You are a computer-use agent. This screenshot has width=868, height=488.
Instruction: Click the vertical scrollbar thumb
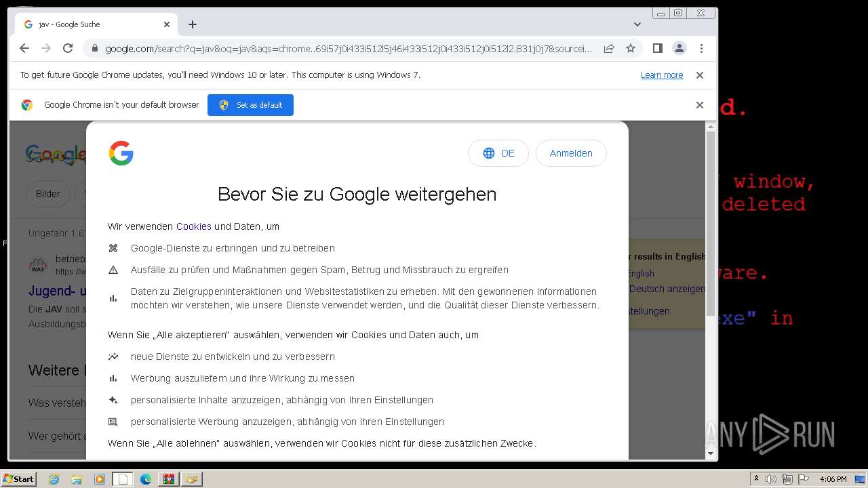tap(711, 224)
